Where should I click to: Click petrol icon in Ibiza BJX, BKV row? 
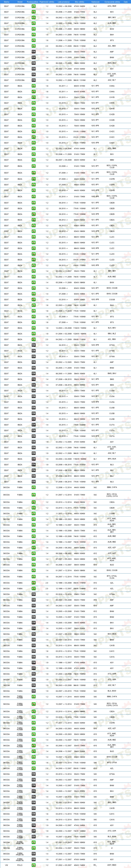[x=34, y=328]
